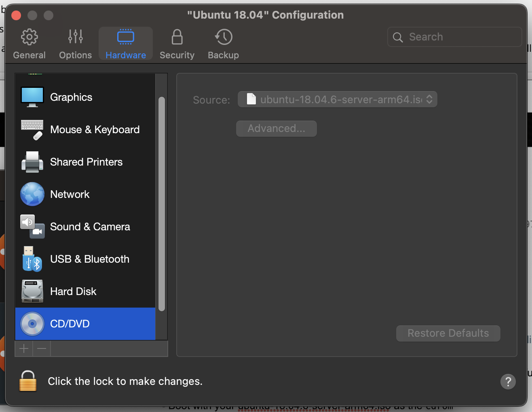Click the lock to make changes
Image resolution: width=532 pixels, height=412 pixels.
tap(28, 381)
